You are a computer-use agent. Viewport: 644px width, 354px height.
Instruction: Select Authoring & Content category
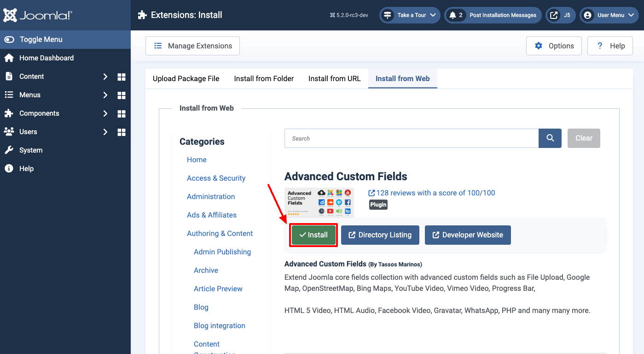click(220, 234)
